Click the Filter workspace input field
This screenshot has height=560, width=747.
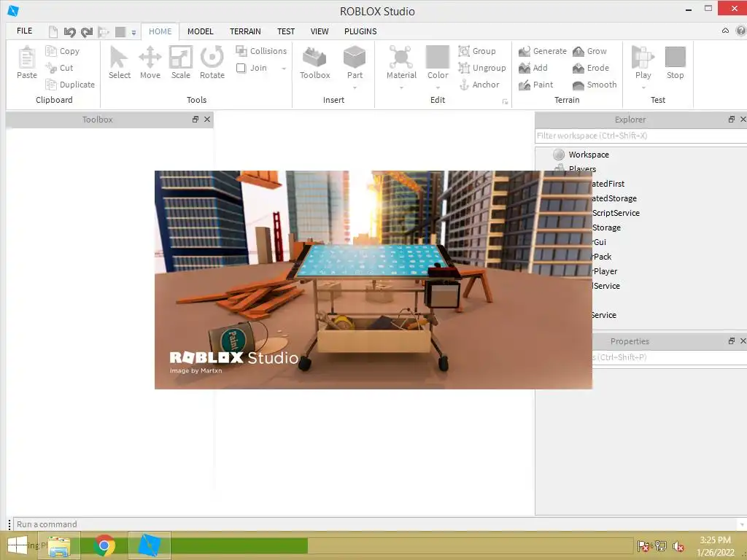[x=640, y=136]
